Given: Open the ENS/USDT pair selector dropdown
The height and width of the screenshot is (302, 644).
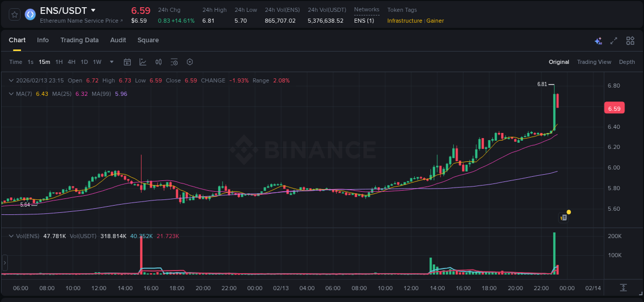Looking at the screenshot, I should pyautogui.click(x=71, y=10).
